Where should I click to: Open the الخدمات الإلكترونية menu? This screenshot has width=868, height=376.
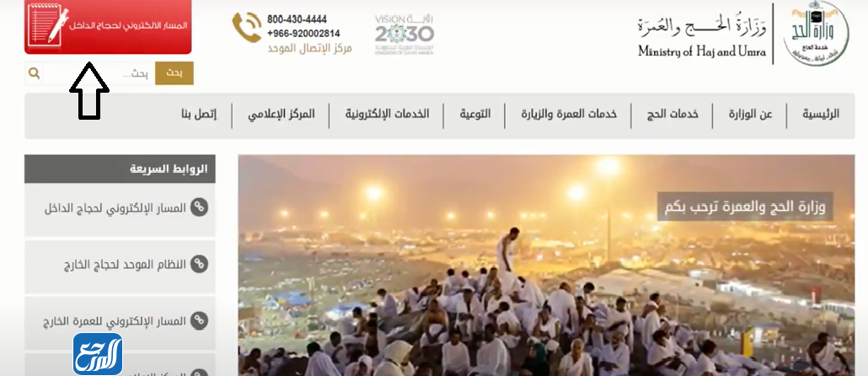pos(387,114)
